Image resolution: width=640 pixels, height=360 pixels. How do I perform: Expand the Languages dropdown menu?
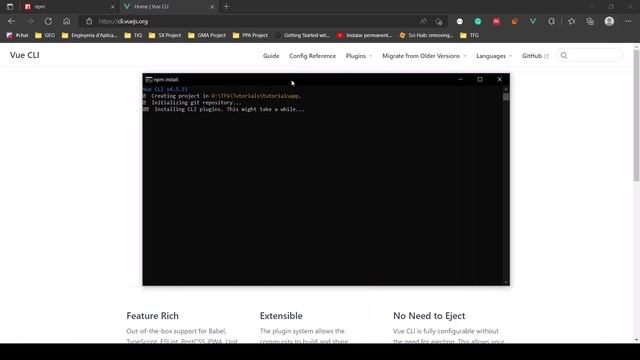pyautogui.click(x=494, y=56)
